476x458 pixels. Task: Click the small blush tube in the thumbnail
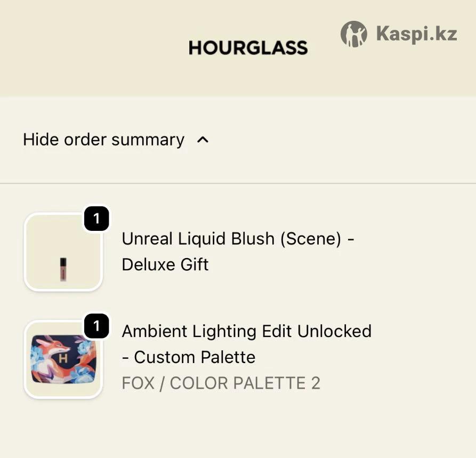point(63,269)
